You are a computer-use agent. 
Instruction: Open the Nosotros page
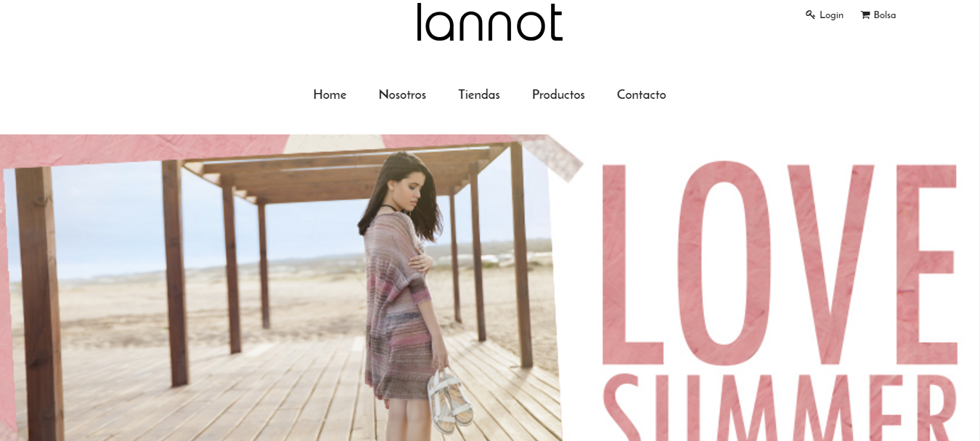[402, 94]
